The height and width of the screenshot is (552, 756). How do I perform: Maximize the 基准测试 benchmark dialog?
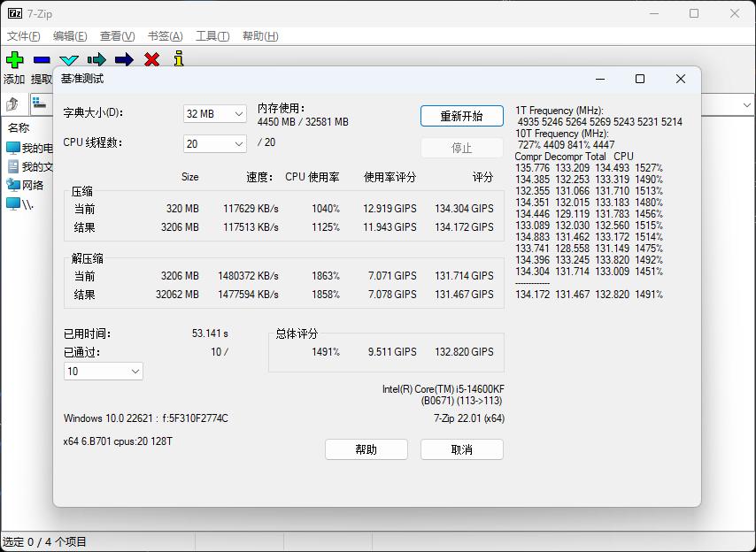pyautogui.click(x=640, y=79)
